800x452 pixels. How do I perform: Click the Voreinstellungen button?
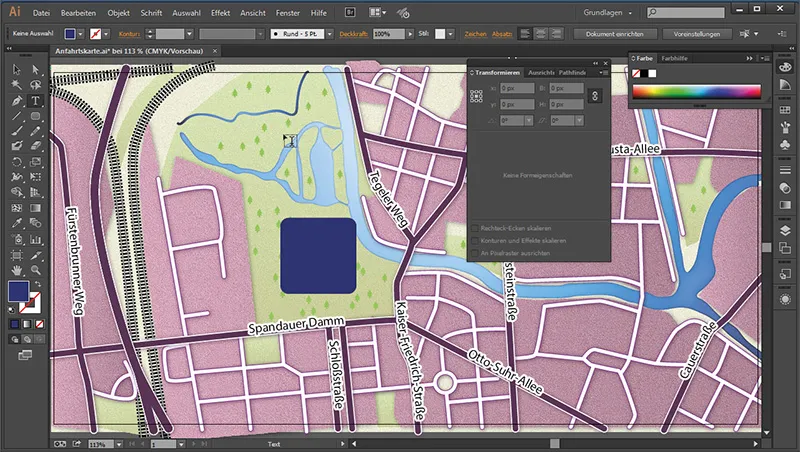click(x=696, y=34)
